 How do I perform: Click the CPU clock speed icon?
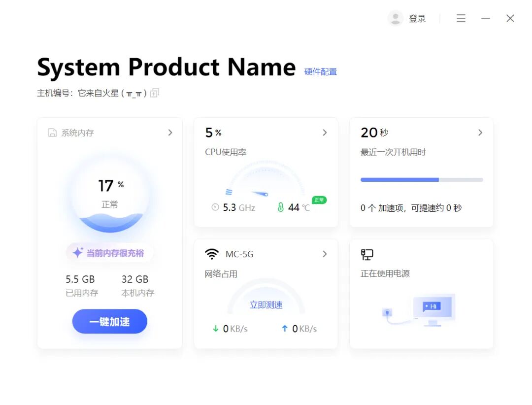pyautogui.click(x=215, y=207)
